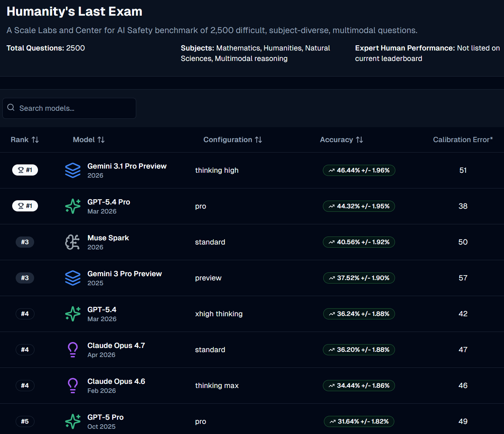Image resolution: width=504 pixels, height=434 pixels.
Task: Click the Claude Opus 4.6 lightbulb logo
Action: click(73, 386)
